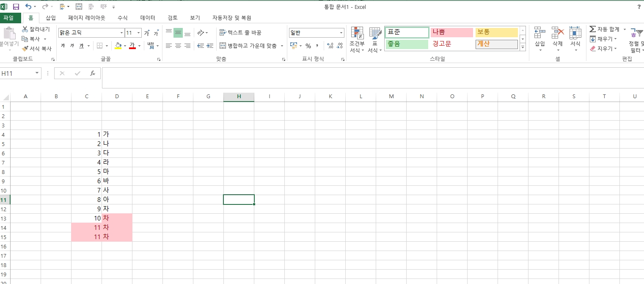Open 삽입 insert cells button
Screen dimensions: 644x284
coord(540,40)
